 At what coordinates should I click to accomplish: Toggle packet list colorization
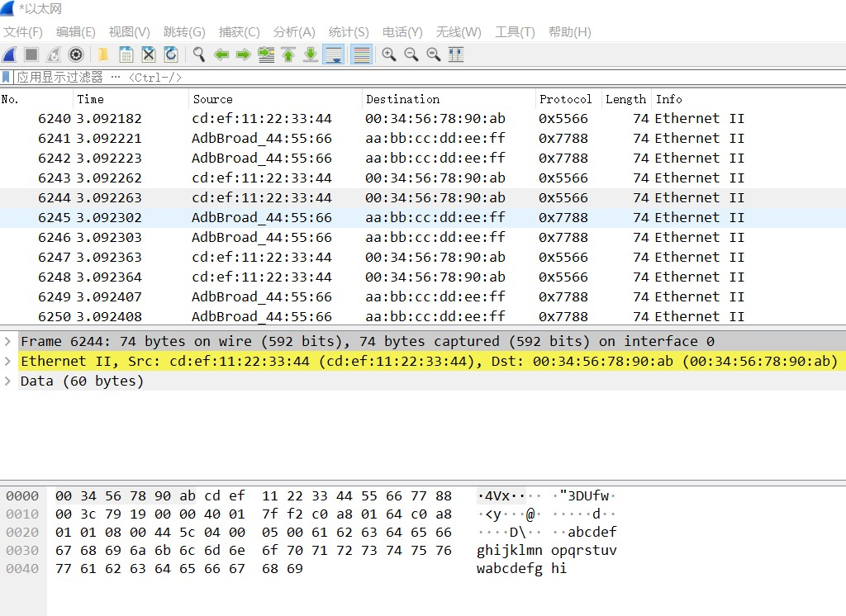(x=361, y=54)
